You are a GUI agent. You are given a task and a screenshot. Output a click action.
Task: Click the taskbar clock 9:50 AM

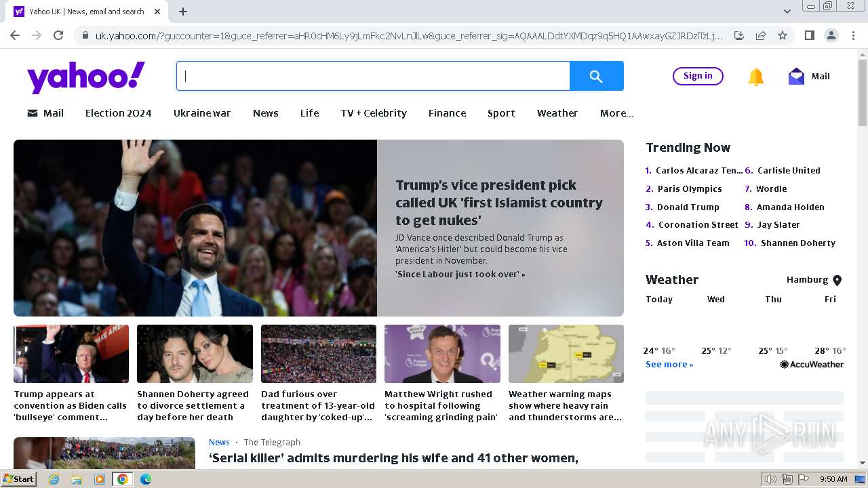click(833, 479)
